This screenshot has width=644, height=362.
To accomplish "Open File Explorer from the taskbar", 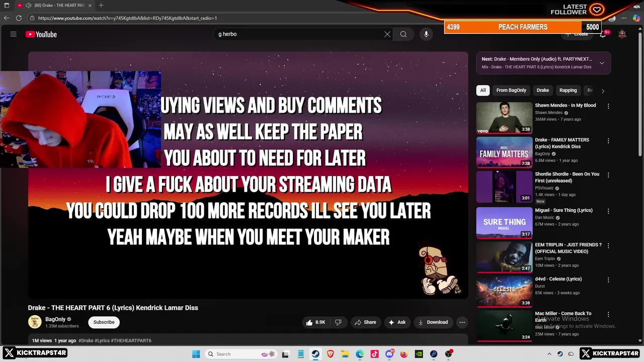I will (x=345, y=354).
